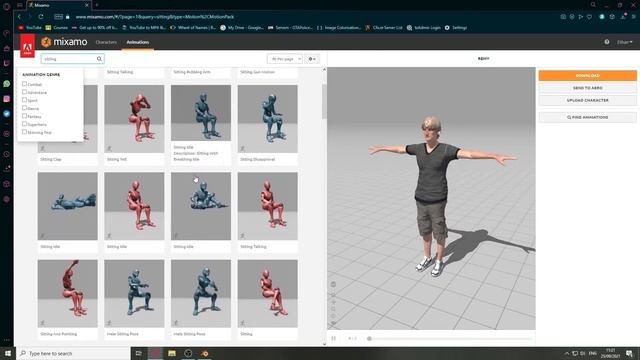Screen dimensions: 640x360
Task: Click the orange Download button
Action: [587, 76]
